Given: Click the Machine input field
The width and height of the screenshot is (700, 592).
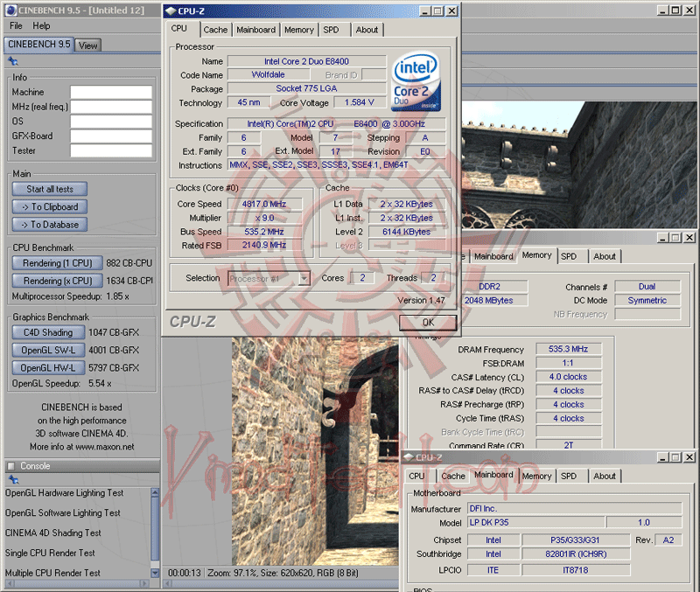Looking at the screenshot, I should point(111,93).
